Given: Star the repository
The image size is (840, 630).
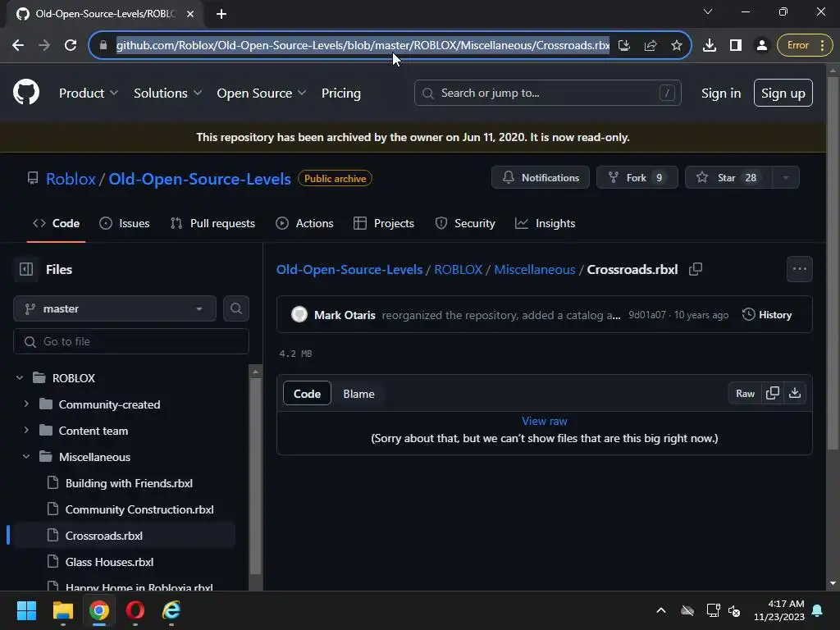Looking at the screenshot, I should point(728,177).
